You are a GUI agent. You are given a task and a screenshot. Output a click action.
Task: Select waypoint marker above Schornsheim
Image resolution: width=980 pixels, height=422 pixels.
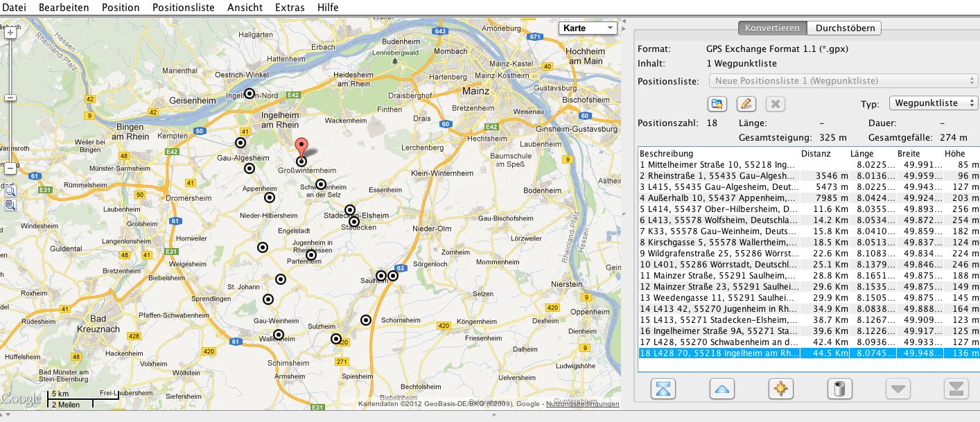click(366, 319)
